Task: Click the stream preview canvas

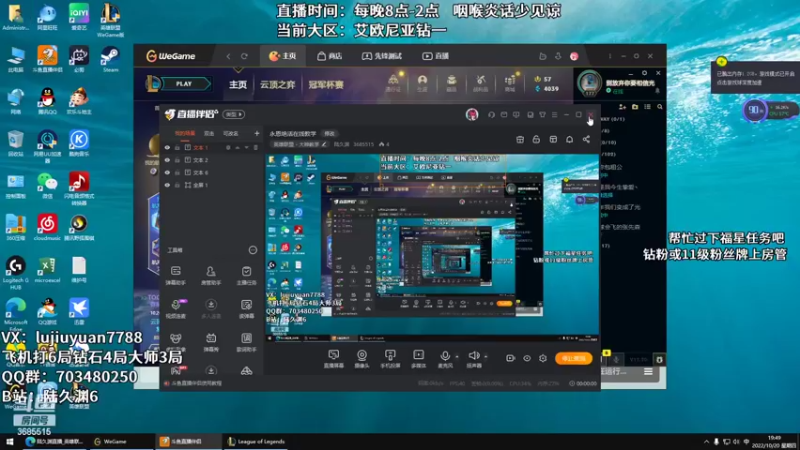Action: pyautogui.click(x=432, y=248)
